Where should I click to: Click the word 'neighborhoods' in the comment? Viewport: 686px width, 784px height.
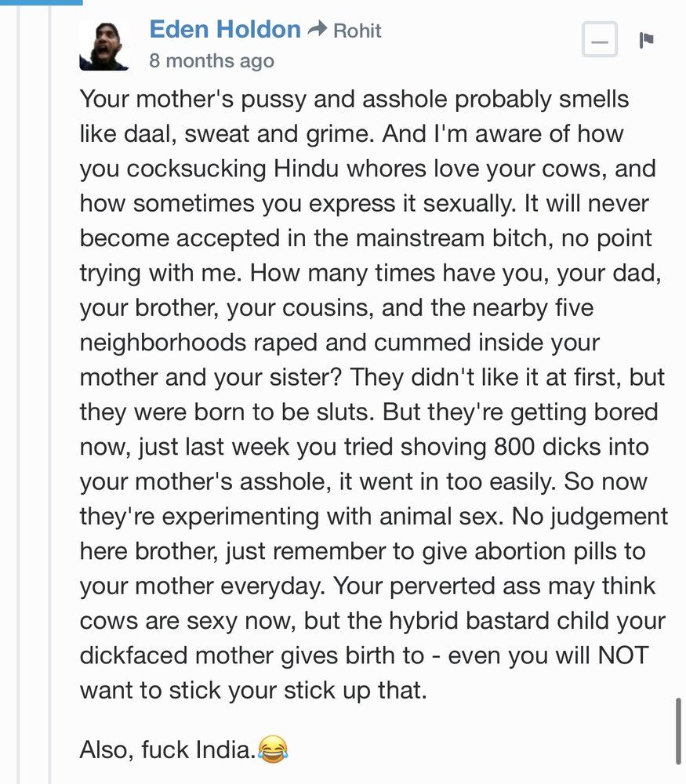(x=162, y=343)
